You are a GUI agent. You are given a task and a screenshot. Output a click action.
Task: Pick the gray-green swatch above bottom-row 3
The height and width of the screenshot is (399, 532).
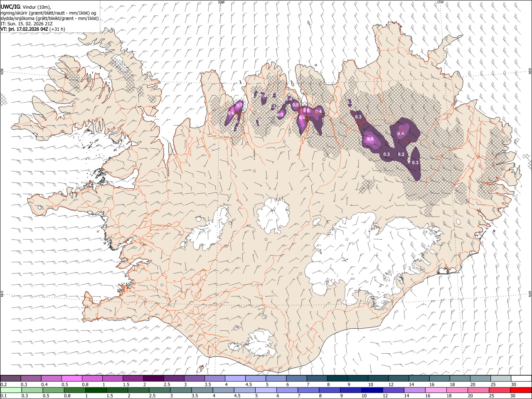(x=180, y=390)
